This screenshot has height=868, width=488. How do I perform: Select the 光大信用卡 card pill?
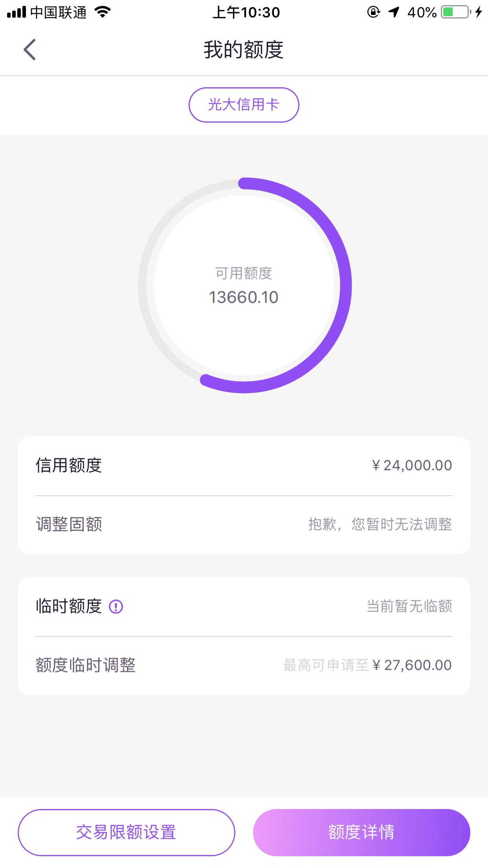click(244, 105)
